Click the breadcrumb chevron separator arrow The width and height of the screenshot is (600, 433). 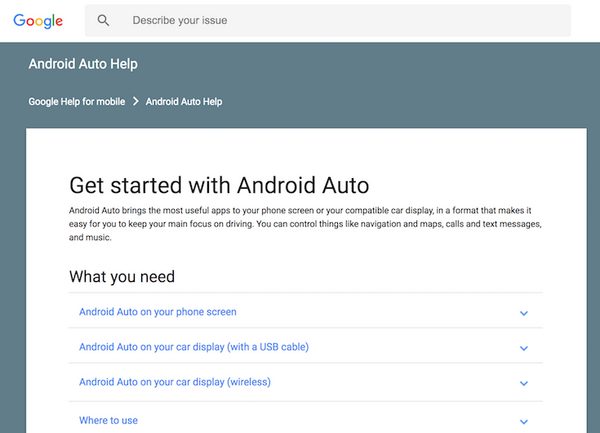[x=135, y=101]
